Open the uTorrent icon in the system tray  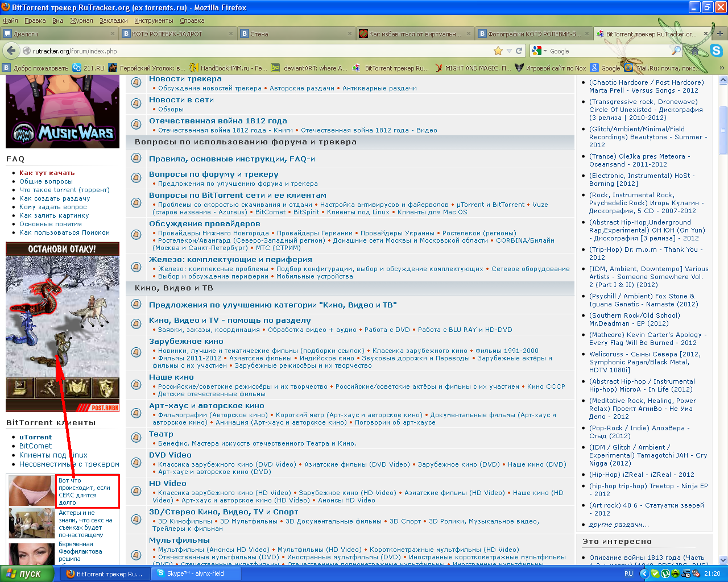665,573
